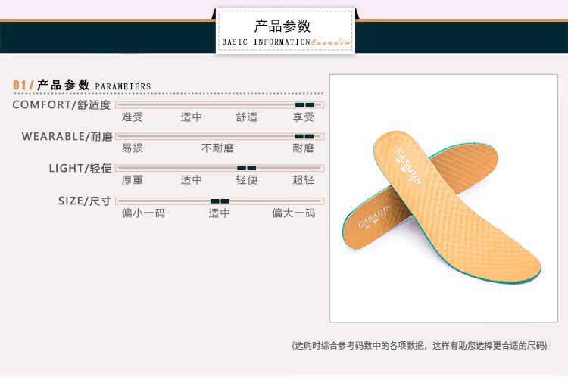Viewport: 568px width, 392px height.
Task: Click the PARAMETERS heading text
Action: [x=123, y=86]
